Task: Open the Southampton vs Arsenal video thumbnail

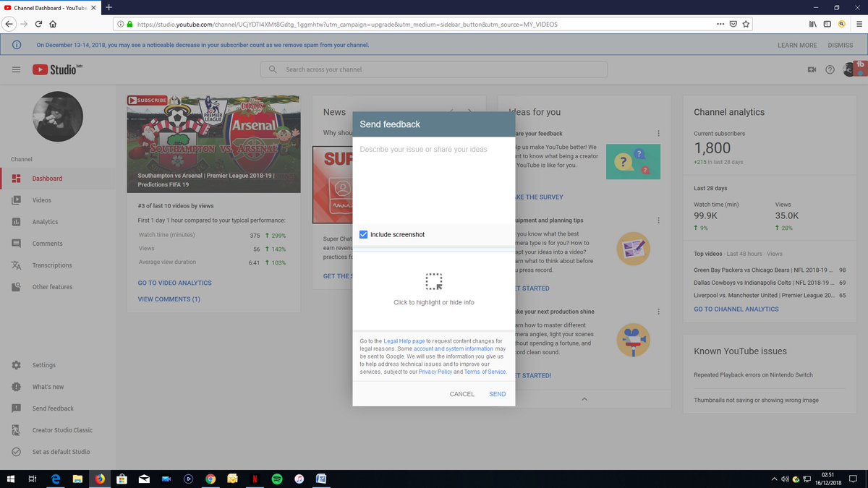Action: pyautogui.click(x=213, y=144)
